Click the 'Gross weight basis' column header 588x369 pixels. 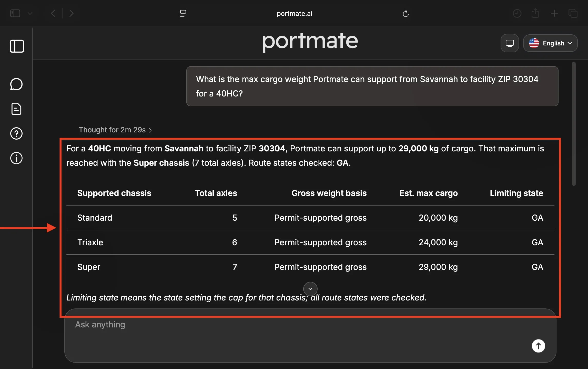pos(329,193)
